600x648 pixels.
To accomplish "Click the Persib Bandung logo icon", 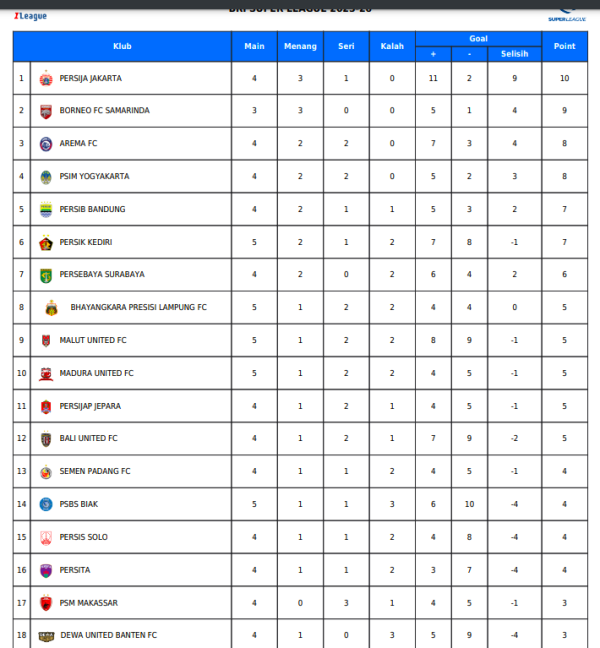I will 45,209.
